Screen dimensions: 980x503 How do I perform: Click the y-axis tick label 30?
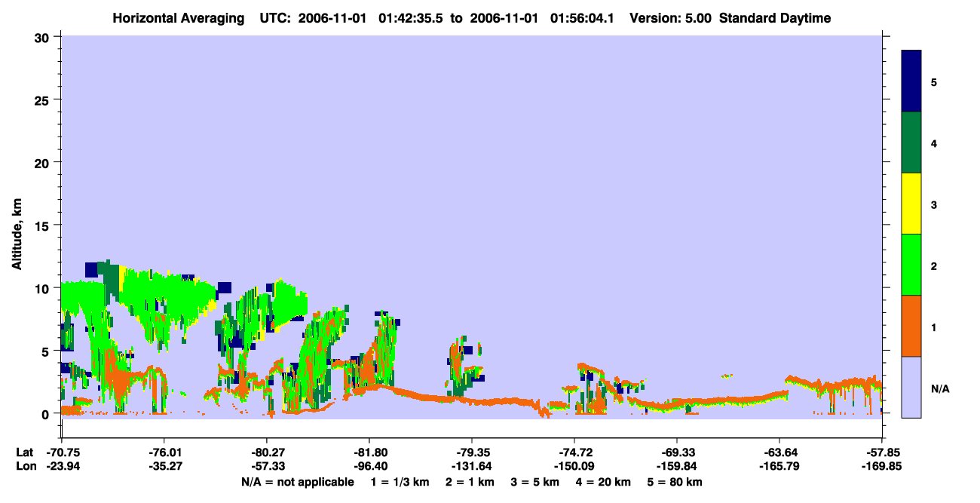tap(44, 36)
